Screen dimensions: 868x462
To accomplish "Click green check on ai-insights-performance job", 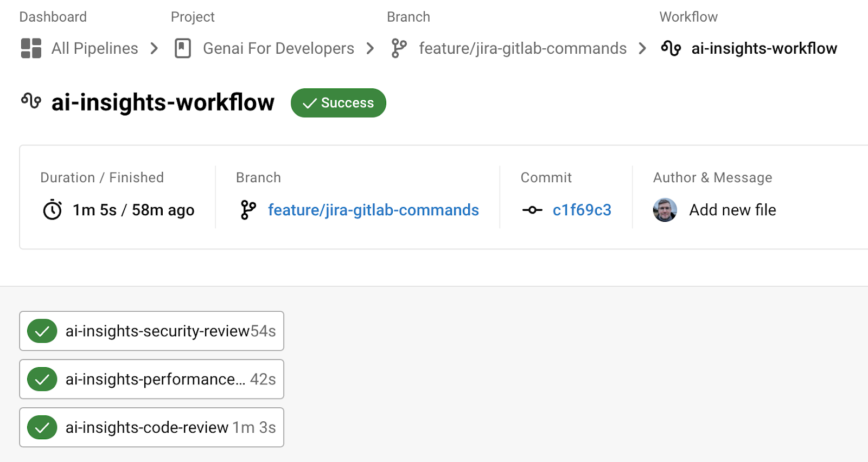I will (x=42, y=379).
